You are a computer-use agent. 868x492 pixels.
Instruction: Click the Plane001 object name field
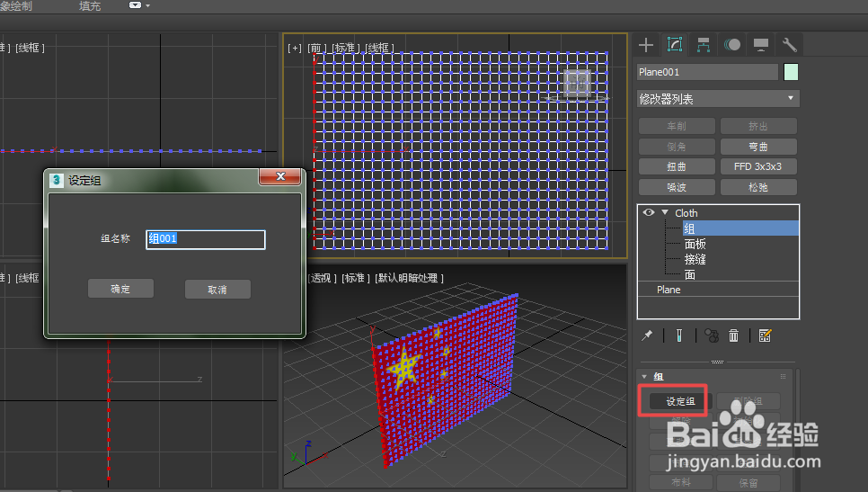coord(707,72)
